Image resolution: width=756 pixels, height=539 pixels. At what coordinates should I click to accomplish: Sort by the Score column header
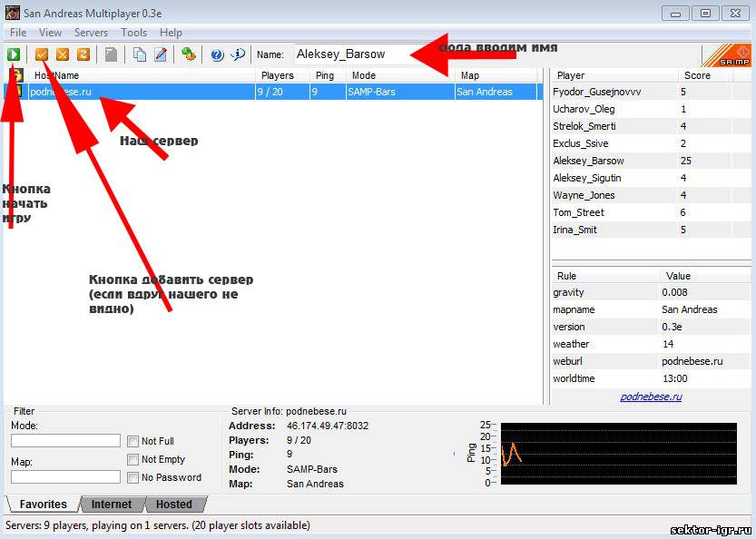(x=705, y=75)
